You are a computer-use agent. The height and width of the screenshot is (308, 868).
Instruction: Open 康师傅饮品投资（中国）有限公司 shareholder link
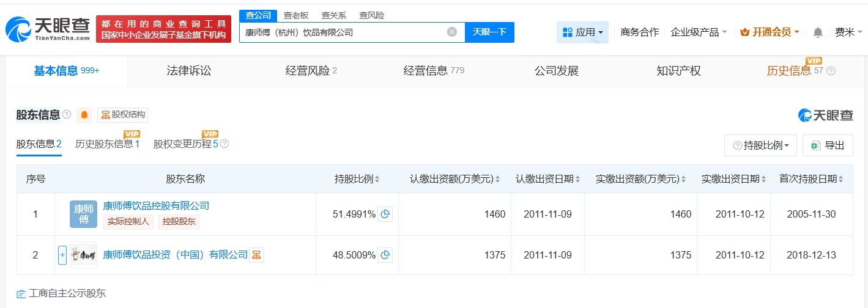tap(175, 255)
